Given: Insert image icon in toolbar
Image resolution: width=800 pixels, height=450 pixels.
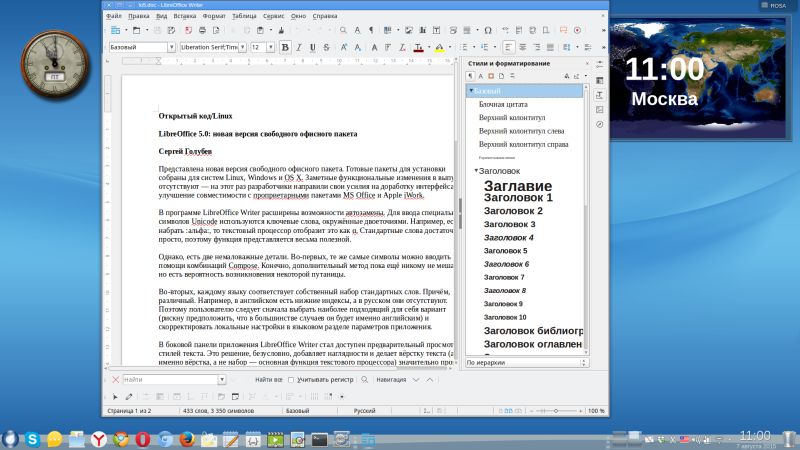Looking at the screenshot, I should pos(409,31).
